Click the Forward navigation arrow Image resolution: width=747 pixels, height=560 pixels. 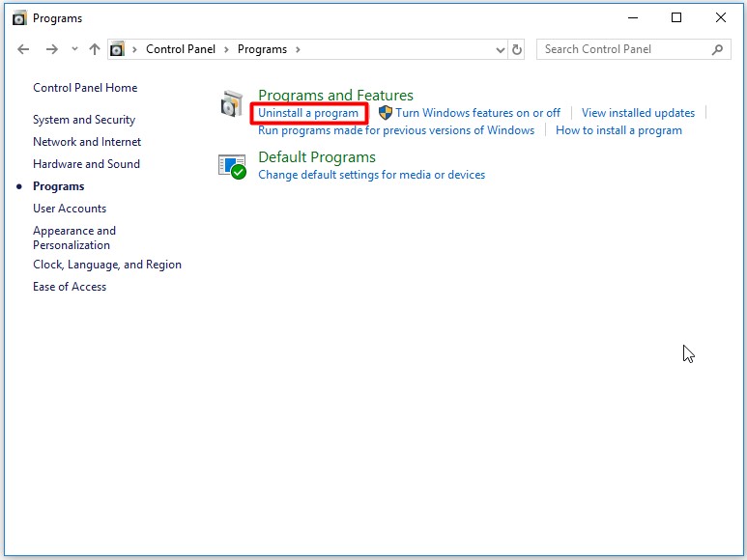52,49
